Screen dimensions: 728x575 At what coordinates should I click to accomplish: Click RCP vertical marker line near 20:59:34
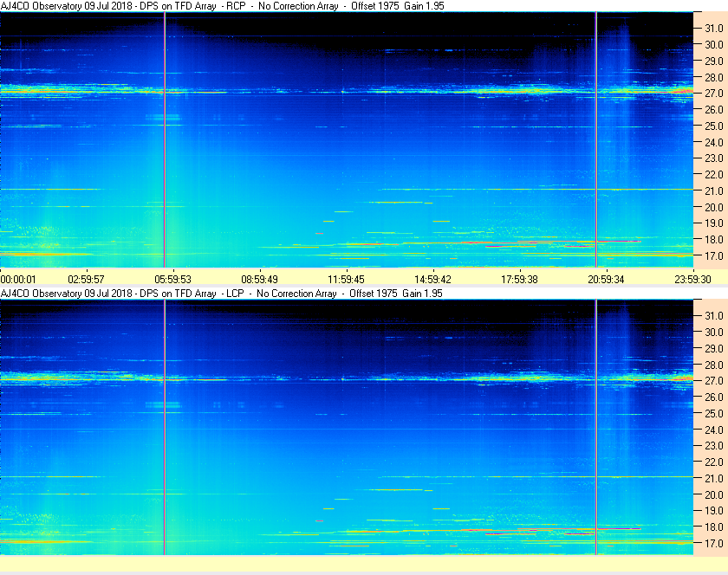point(595,139)
